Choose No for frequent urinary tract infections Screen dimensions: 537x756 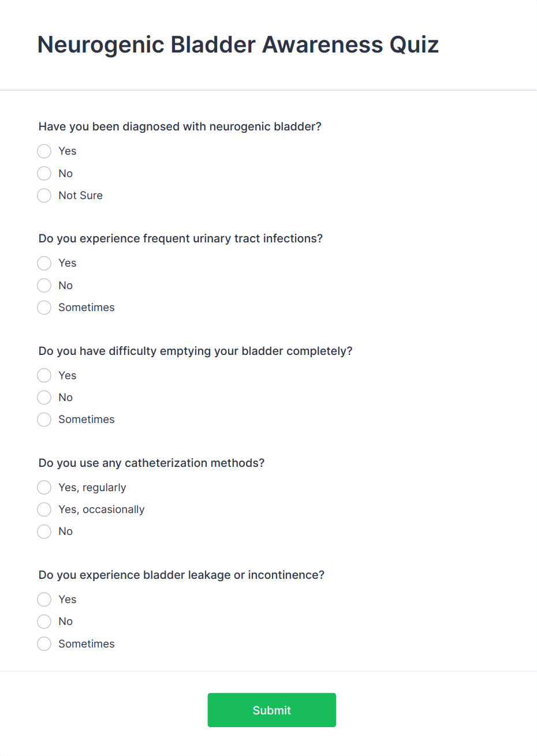(44, 285)
